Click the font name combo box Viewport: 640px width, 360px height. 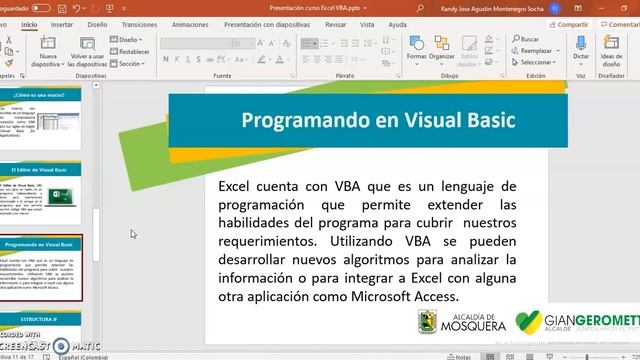[196, 43]
